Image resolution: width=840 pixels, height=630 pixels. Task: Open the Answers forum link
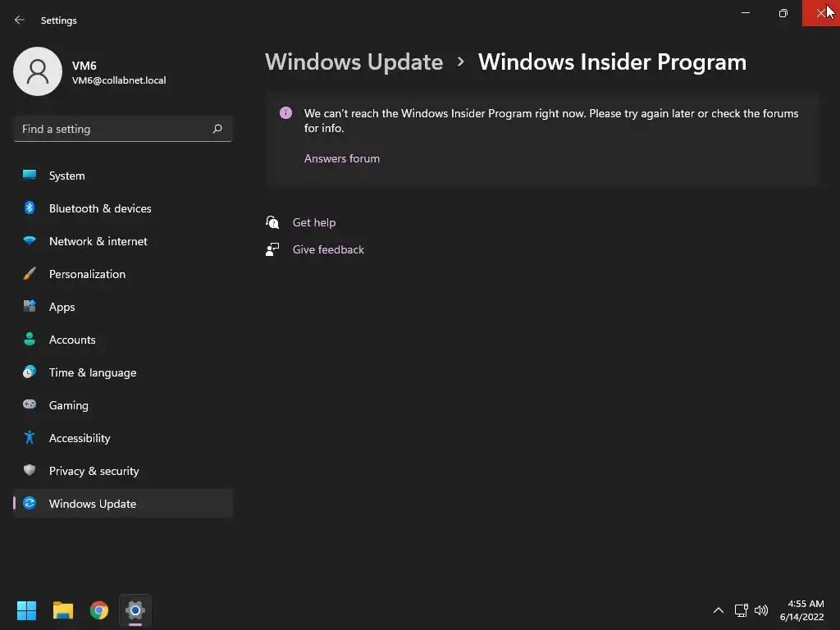[342, 158]
